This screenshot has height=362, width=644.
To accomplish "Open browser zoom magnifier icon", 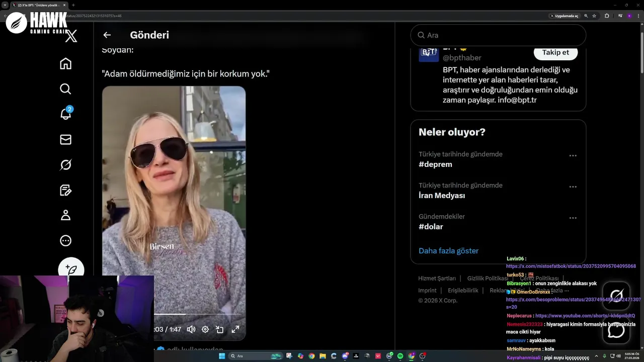I will [x=586, y=16].
